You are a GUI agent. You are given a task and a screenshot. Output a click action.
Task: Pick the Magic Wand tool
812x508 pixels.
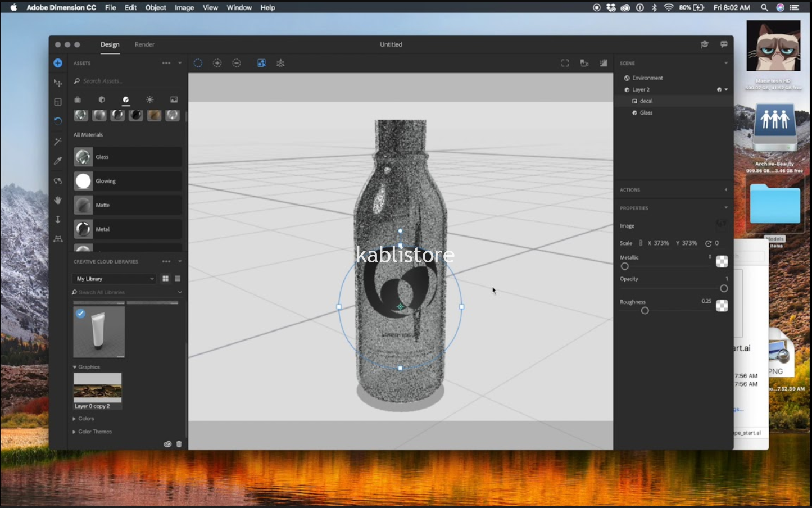point(58,141)
